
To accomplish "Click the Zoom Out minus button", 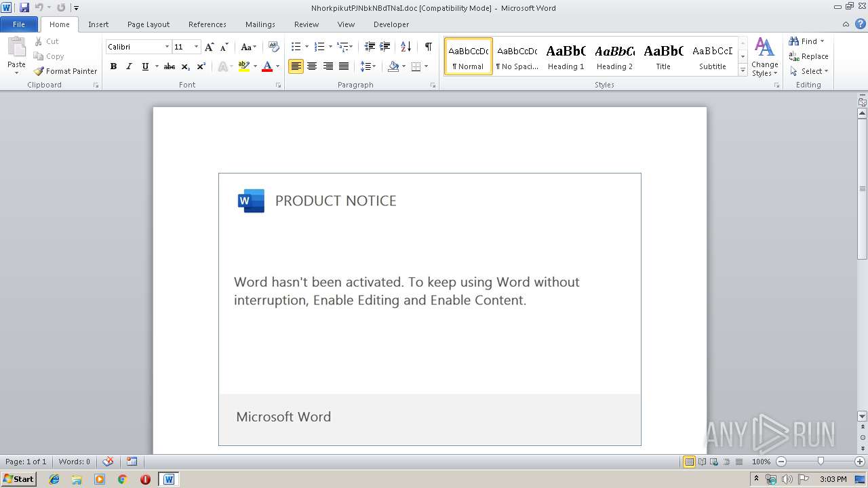I will pyautogui.click(x=781, y=462).
